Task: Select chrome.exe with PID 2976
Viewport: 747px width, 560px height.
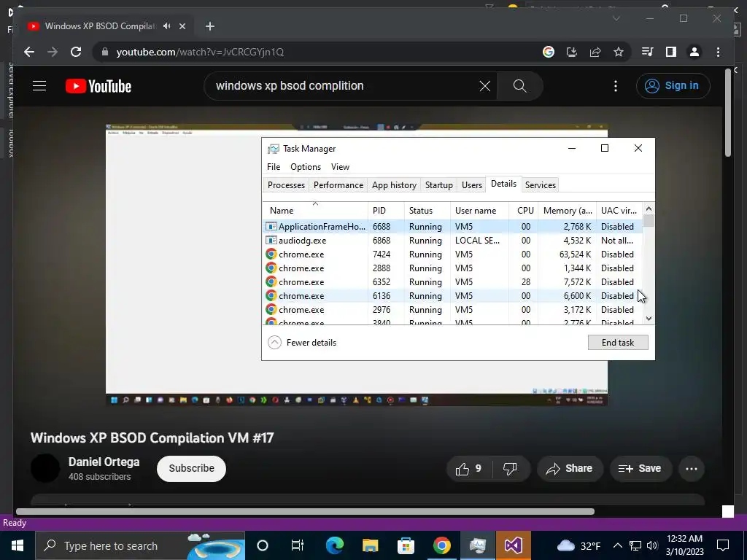Action: [x=452, y=309]
